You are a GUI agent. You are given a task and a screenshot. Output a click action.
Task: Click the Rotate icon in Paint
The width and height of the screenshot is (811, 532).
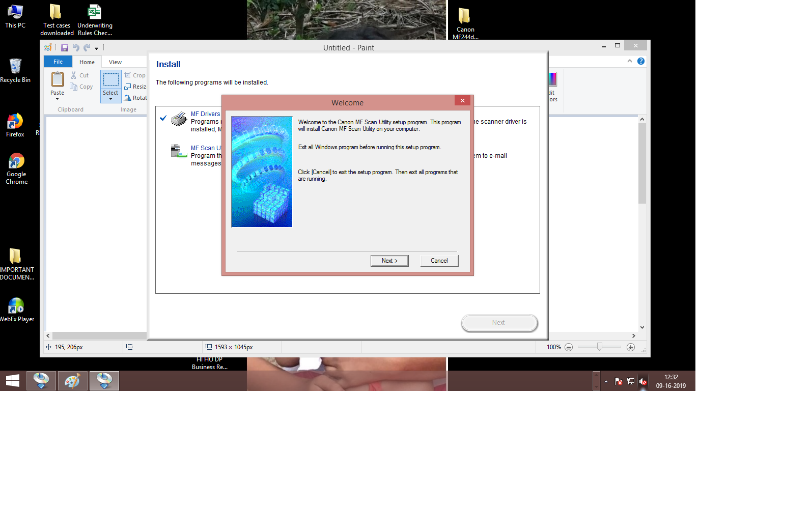128,98
